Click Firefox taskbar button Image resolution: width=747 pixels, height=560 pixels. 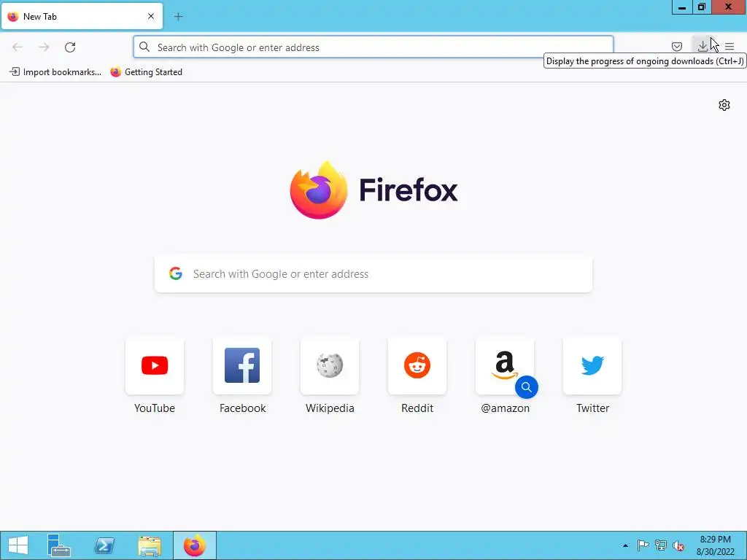point(194,545)
